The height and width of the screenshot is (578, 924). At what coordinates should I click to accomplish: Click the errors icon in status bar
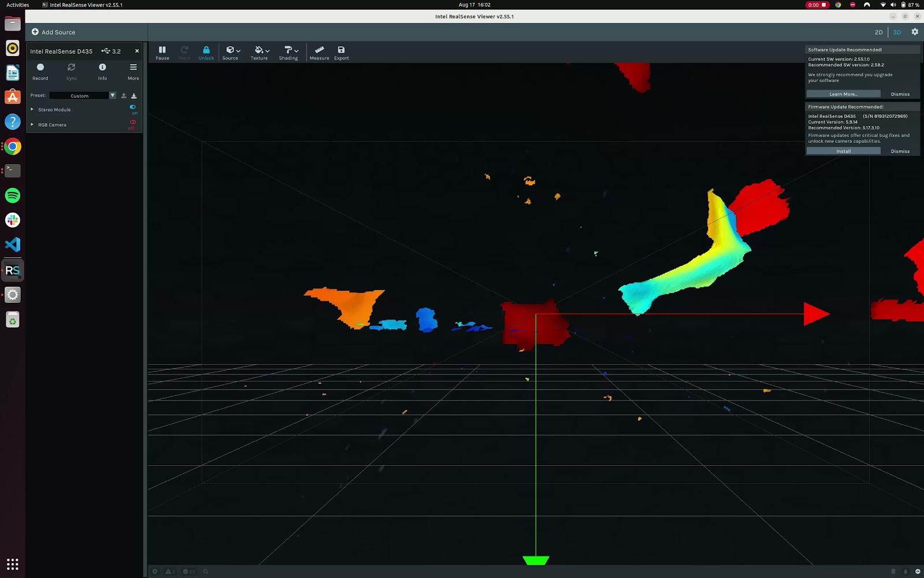coord(155,572)
